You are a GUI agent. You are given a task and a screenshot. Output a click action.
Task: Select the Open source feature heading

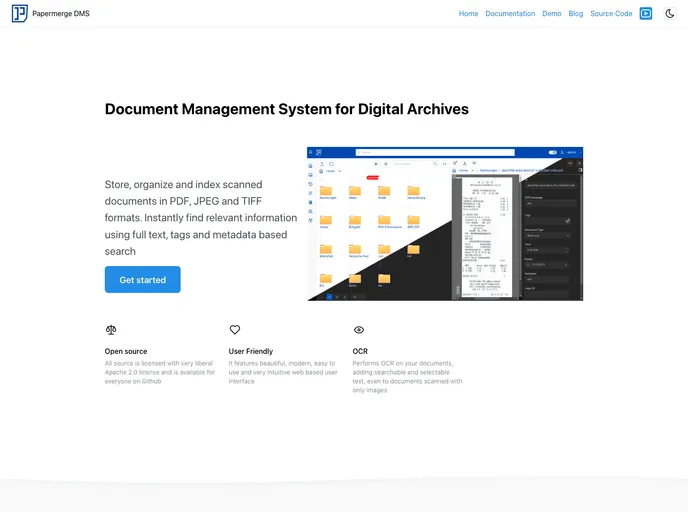[126, 351]
